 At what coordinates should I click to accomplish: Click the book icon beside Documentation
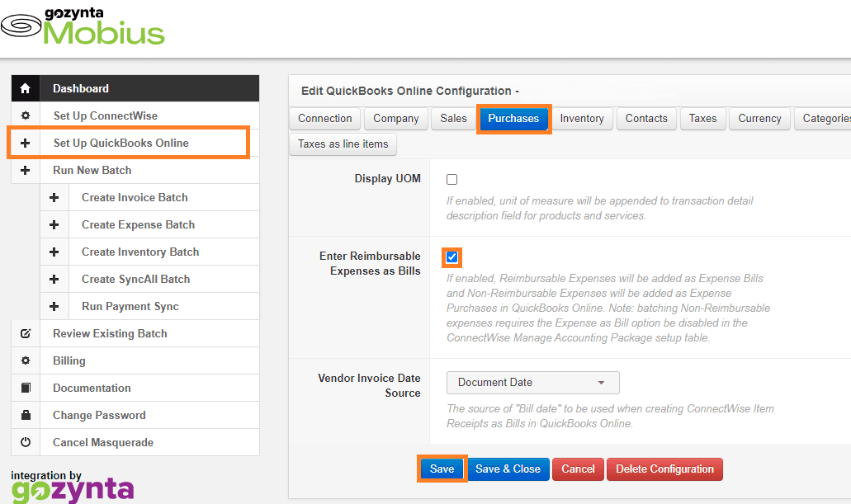point(25,388)
